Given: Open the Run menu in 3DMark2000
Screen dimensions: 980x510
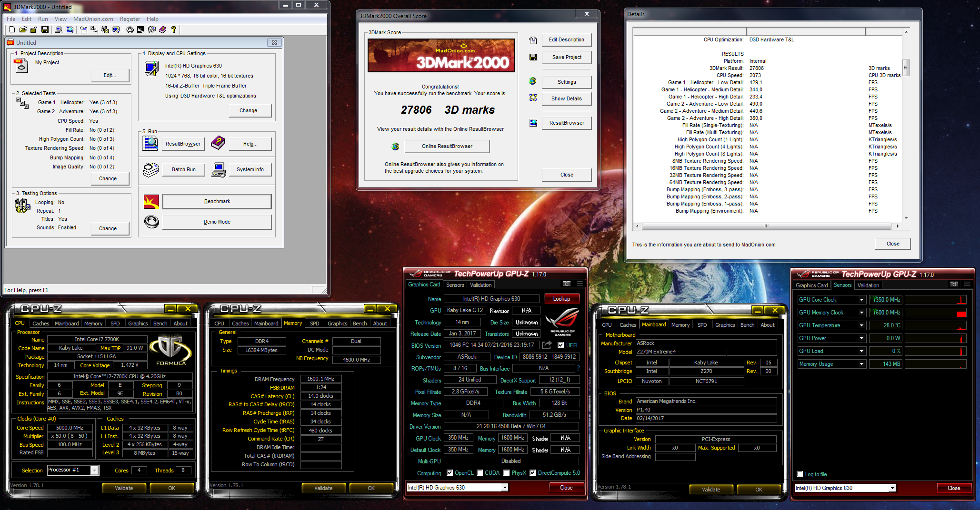Looking at the screenshot, I should click(x=43, y=19).
